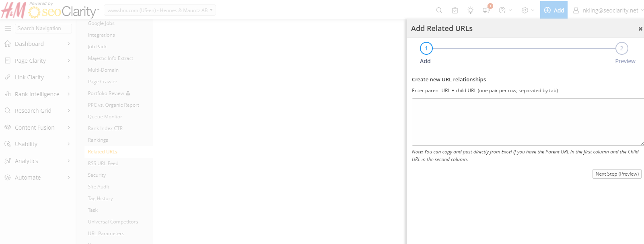Open the domain selector dropdown www.hm.com
644x244 pixels.
coord(160,10)
